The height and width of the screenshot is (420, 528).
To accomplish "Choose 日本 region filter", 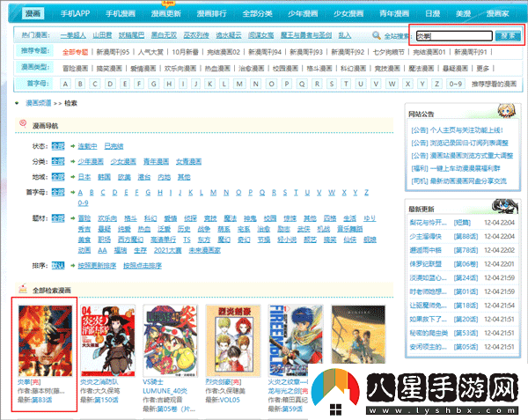I will click(84, 176).
